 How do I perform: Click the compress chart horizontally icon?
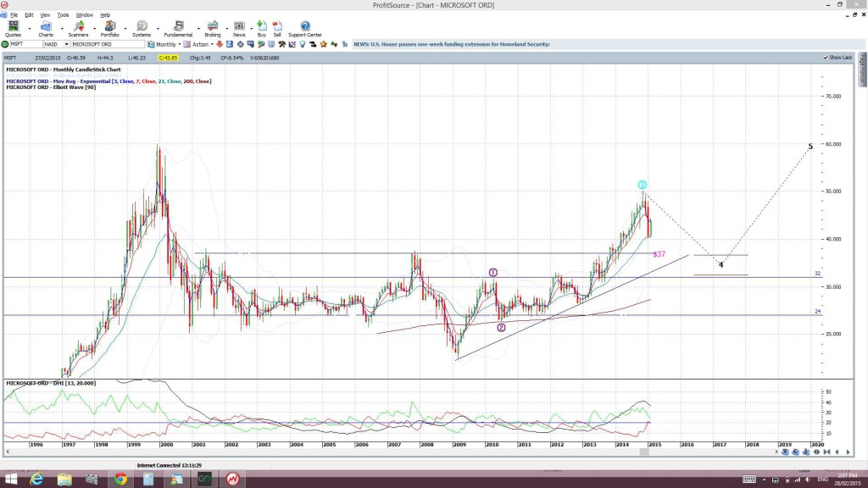click(x=826, y=452)
